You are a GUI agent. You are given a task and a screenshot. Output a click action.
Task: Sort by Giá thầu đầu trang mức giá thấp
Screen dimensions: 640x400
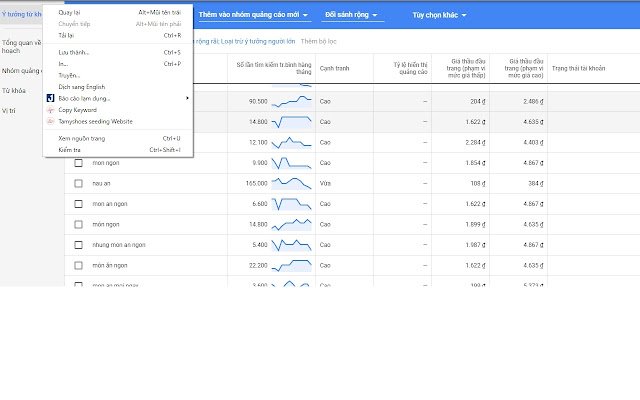pos(466,68)
